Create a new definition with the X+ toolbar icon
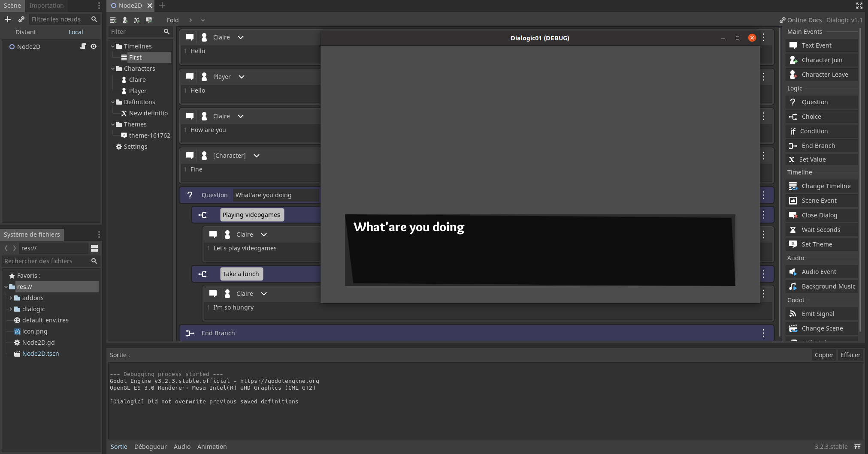 point(137,20)
